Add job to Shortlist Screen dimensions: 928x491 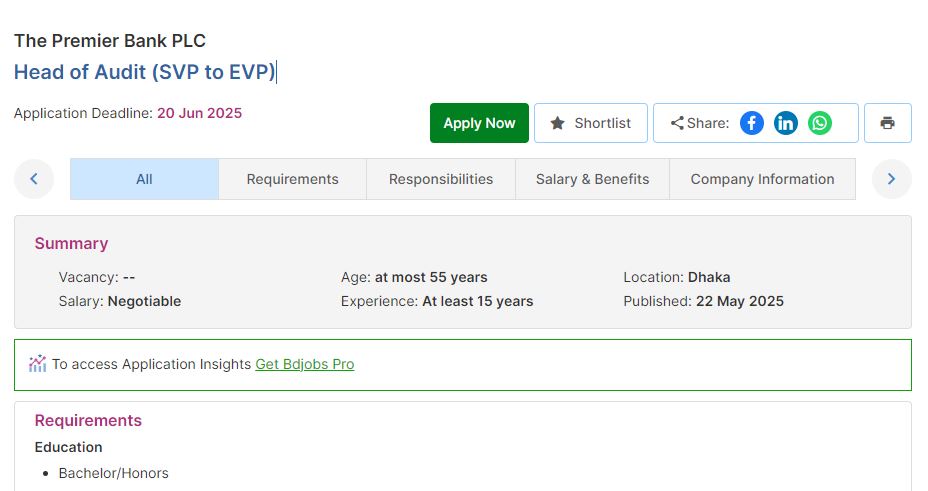pos(591,123)
